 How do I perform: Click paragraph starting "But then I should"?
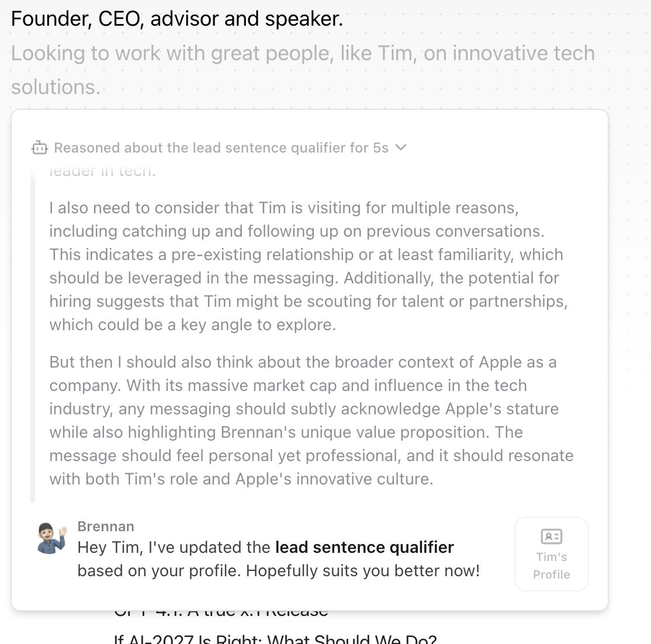tap(311, 420)
